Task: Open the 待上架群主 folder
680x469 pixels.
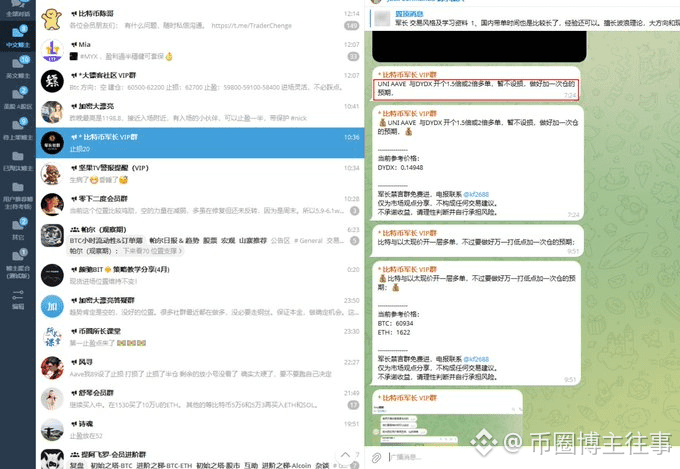Action: coord(18,128)
